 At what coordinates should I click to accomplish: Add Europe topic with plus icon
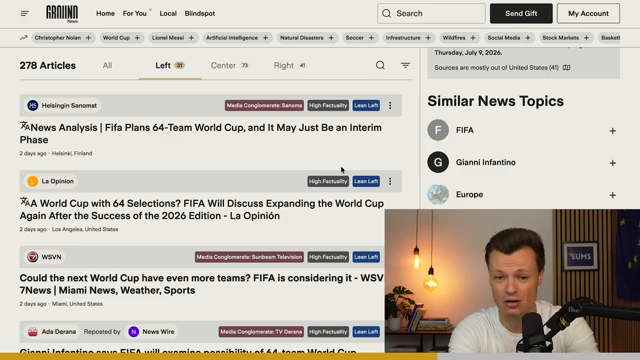[612, 195]
